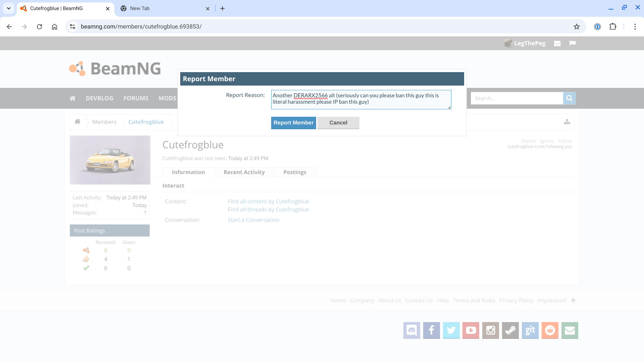Image resolution: width=644 pixels, height=362 pixels.
Task: Open the footer Help link
Action: pyautogui.click(x=443, y=300)
